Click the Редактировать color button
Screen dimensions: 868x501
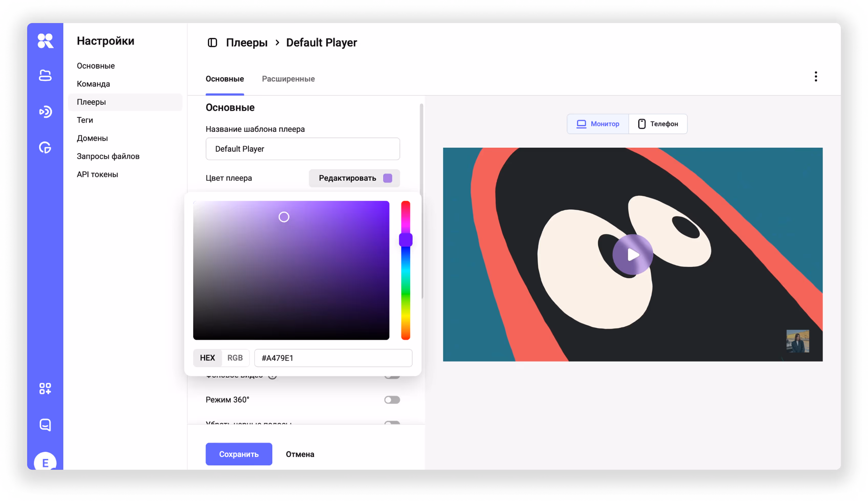354,178
